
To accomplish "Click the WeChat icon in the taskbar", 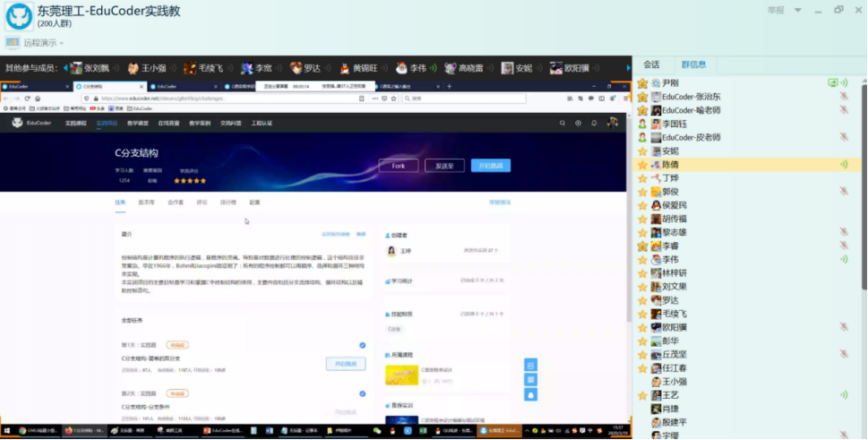I will coord(377,431).
